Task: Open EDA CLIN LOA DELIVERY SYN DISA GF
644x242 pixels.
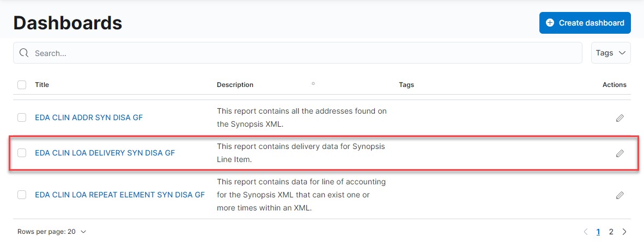Action: point(105,153)
